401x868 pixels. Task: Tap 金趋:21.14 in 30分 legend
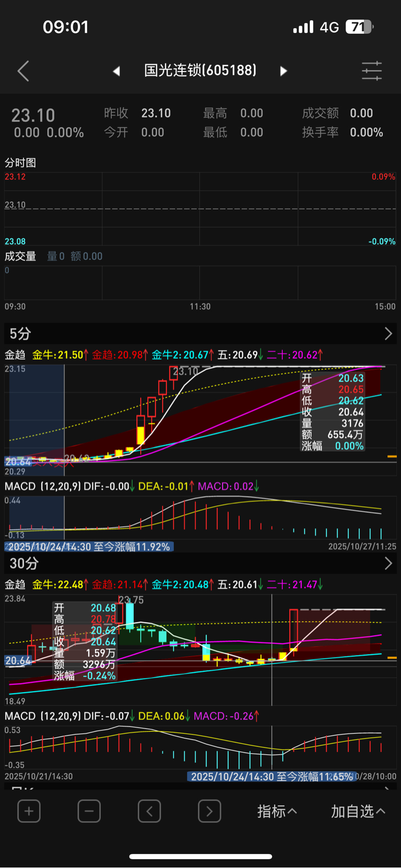click(120, 585)
